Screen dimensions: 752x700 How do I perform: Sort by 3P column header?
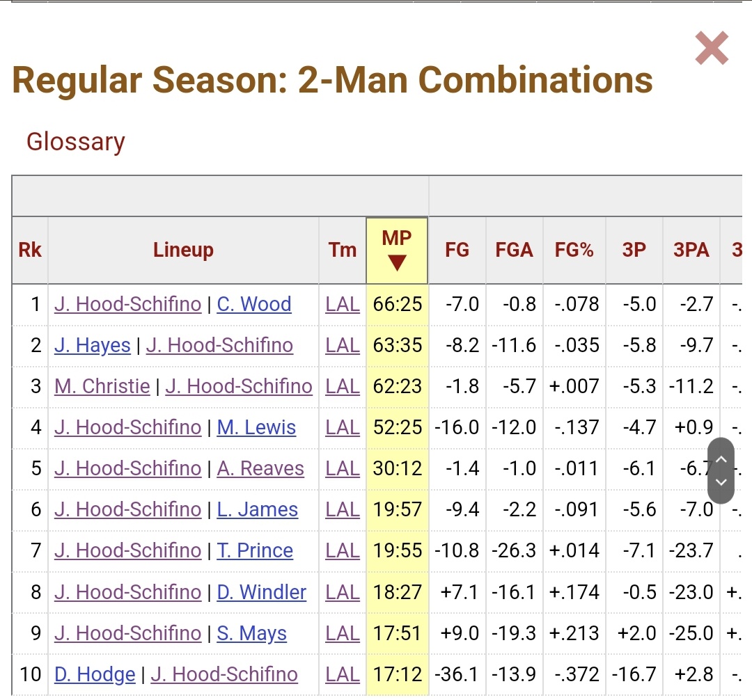coord(634,250)
